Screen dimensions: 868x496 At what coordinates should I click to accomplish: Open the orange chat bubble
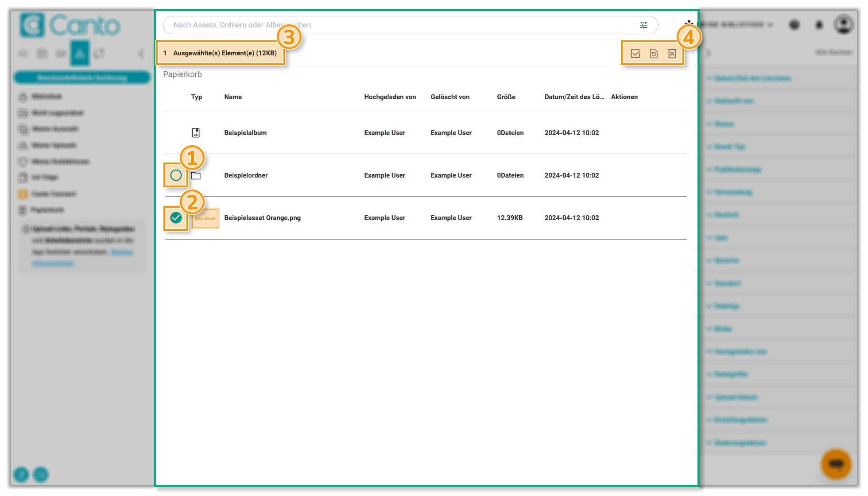click(836, 464)
